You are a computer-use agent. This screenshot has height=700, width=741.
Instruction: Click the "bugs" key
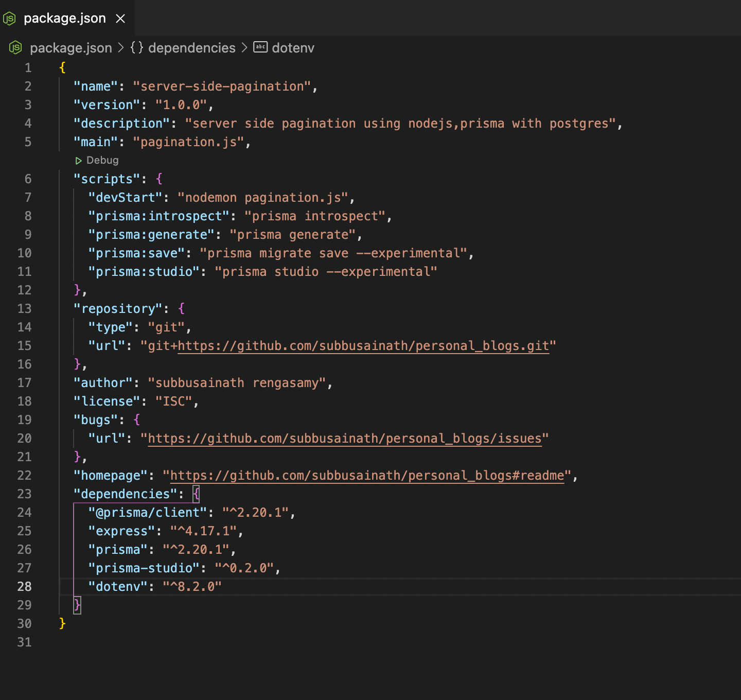pos(96,419)
